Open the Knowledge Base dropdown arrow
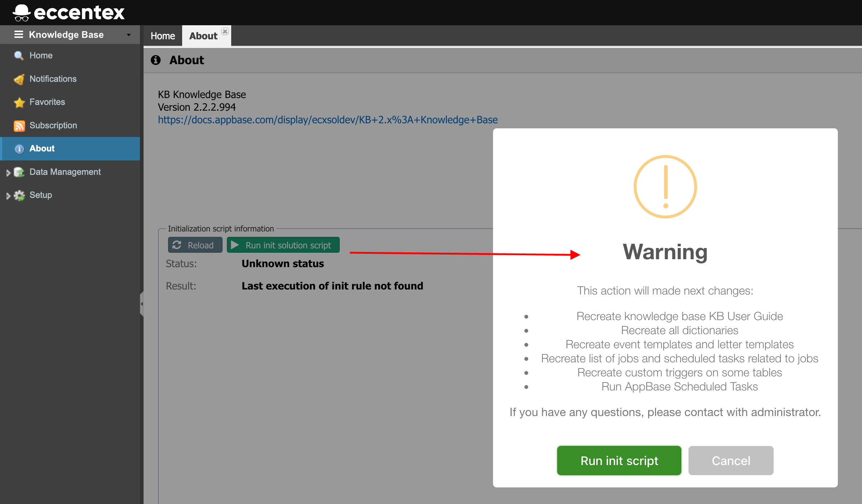The width and height of the screenshot is (862, 504). click(129, 35)
